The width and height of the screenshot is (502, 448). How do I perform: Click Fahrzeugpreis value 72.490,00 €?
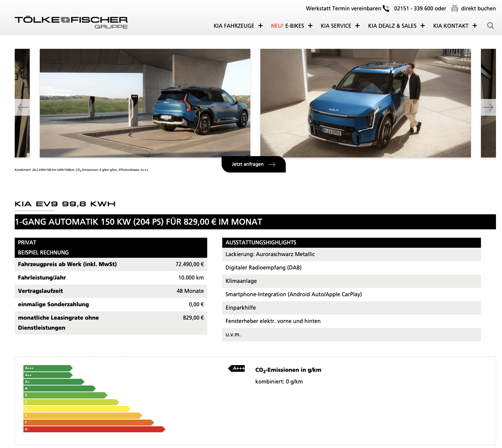190,264
